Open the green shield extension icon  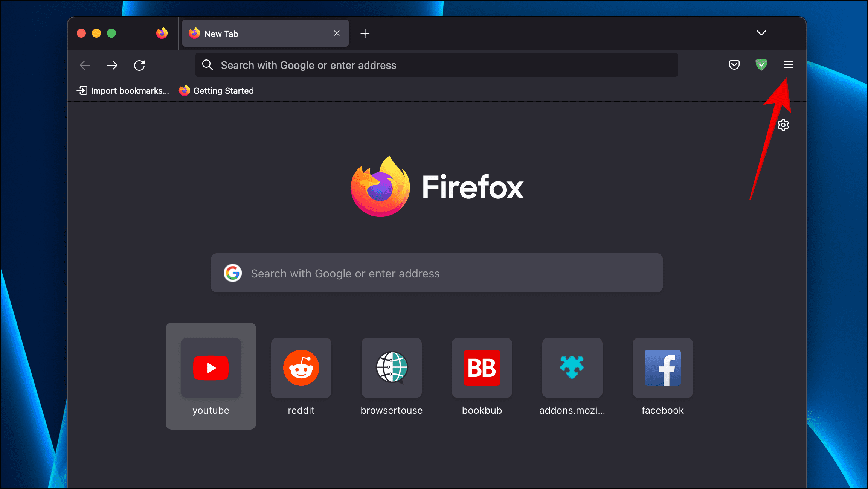pos(761,65)
